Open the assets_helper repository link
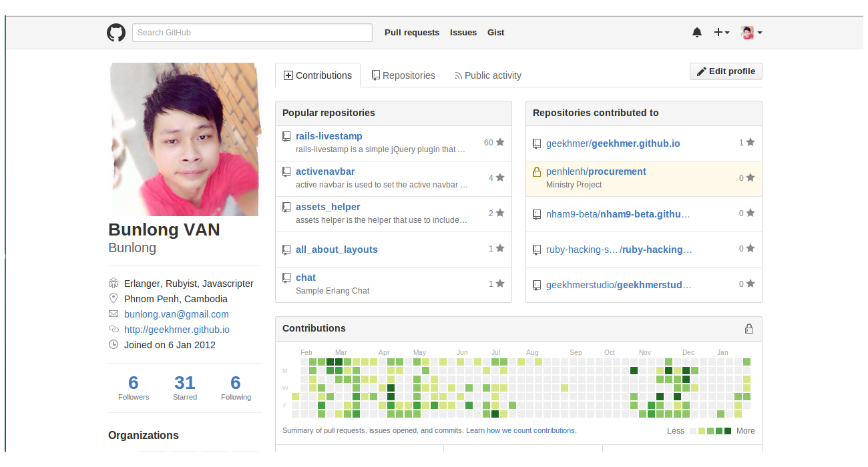 [x=328, y=207]
